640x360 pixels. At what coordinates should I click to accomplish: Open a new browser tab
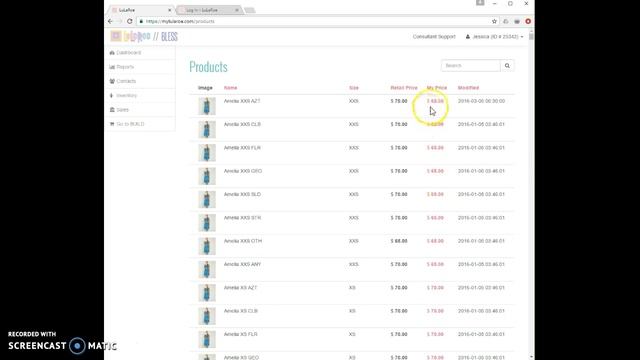coord(249,10)
